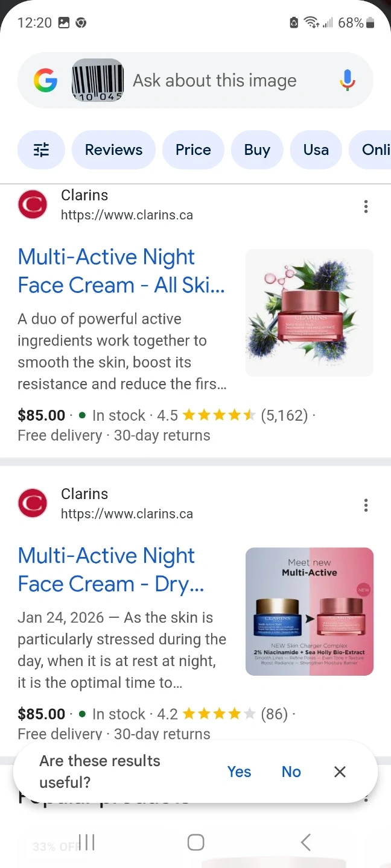Open three-dot menu for second Clarins result
This screenshot has height=868, width=391.
point(366,505)
